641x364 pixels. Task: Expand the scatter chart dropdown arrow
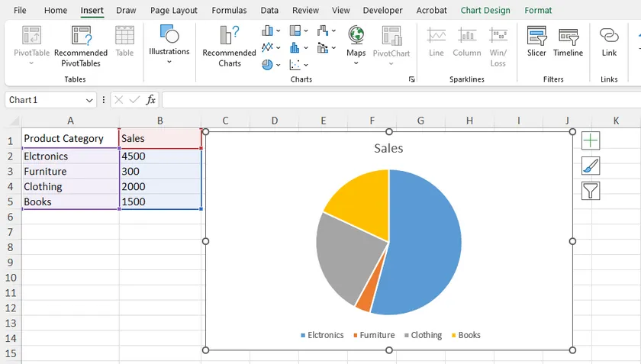[x=306, y=65]
